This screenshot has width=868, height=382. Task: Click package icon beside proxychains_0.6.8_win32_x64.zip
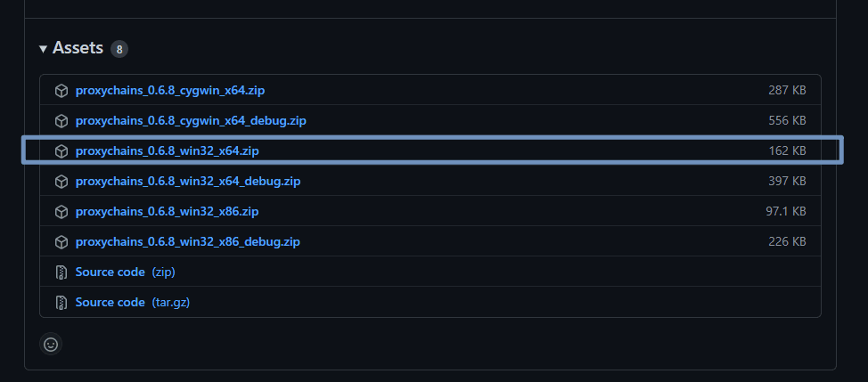click(61, 151)
